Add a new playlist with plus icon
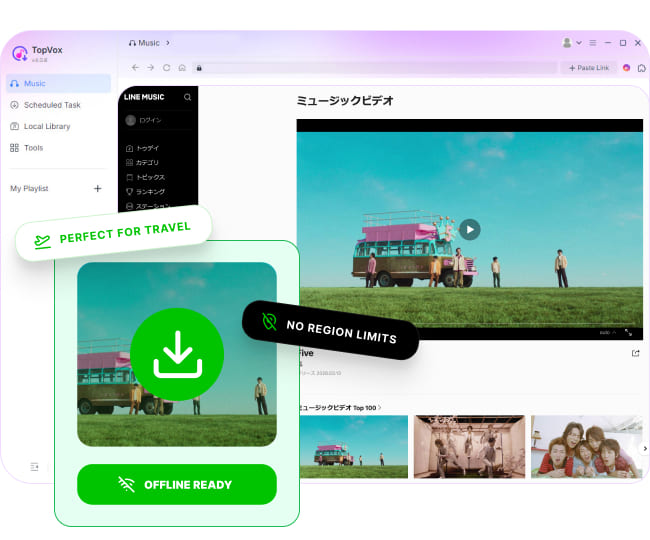 pos(97,189)
